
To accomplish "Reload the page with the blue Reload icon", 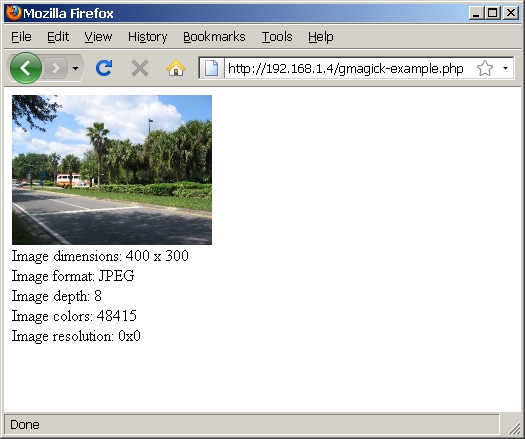I will 104,68.
